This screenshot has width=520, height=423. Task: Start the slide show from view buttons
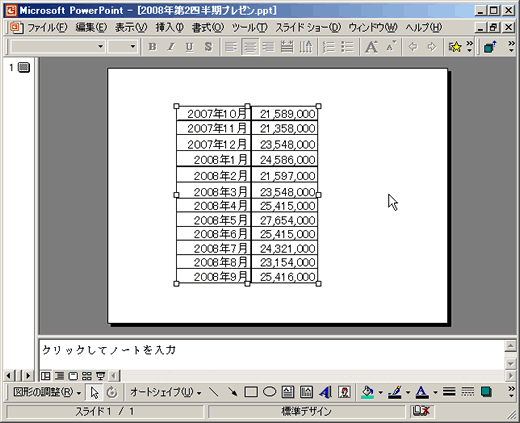[100, 376]
